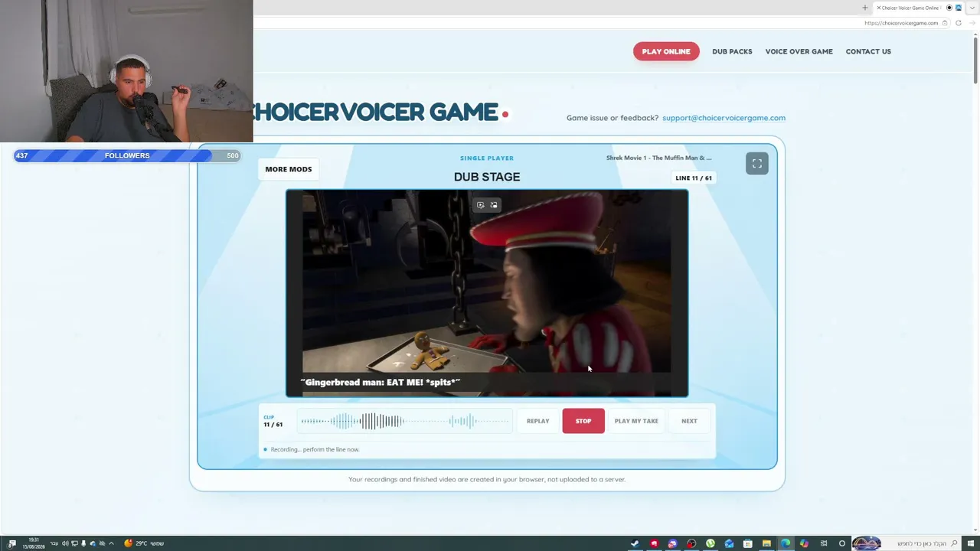Viewport: 980px width, 551px height.
Task: Expand the browser tab list chevron
Action: (972, 8)
